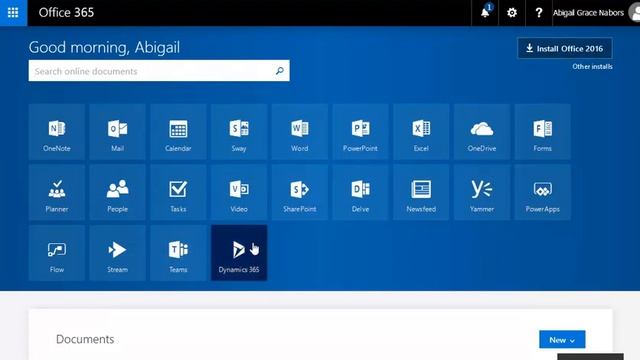Click the Search online documents field
Screen dimensions: 640x360
click(159, 71)
